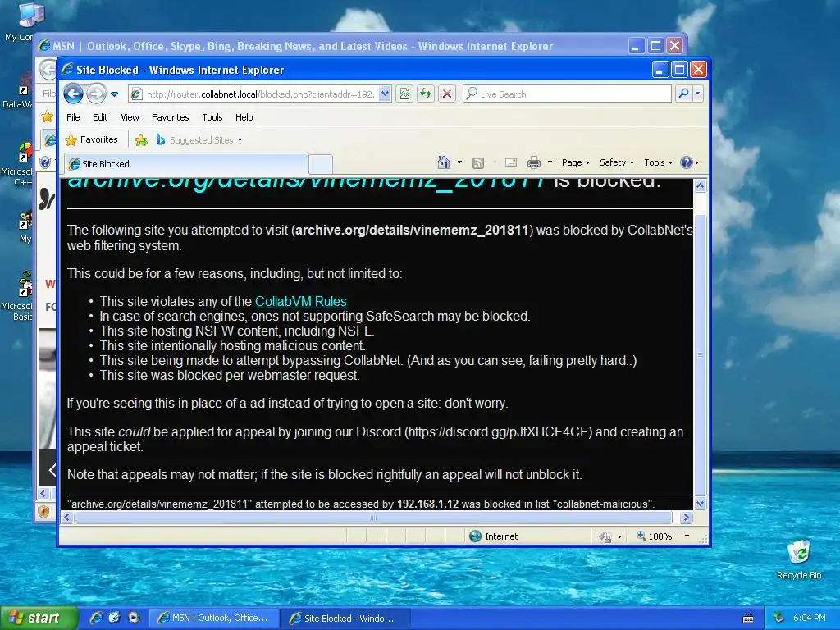Image resolution: width=840 pixels, height=630 pixels.
Task: Open the Help menu
Action: tap(244, 117)
